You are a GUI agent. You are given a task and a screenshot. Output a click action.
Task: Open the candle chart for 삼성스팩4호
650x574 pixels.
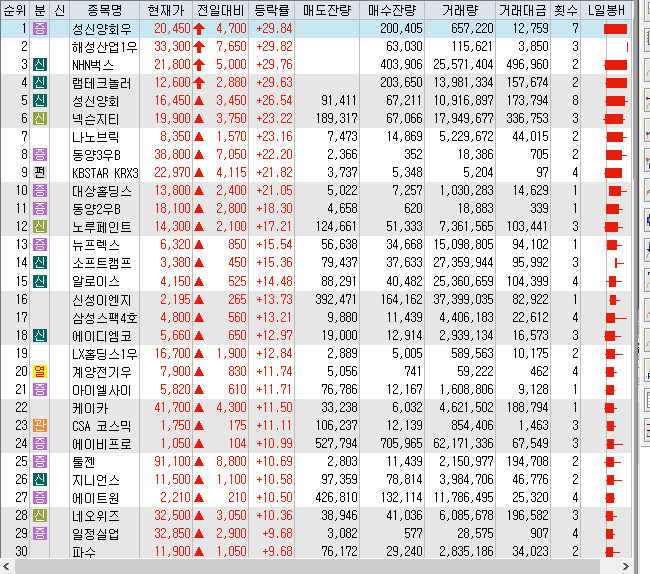[615, 318]
